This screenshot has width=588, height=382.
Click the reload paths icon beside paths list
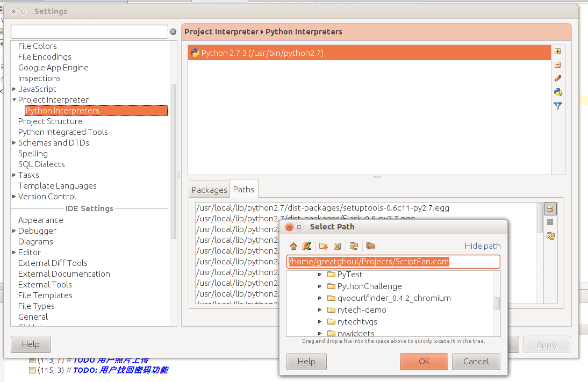pyautogui.click(x=550, y=236)
